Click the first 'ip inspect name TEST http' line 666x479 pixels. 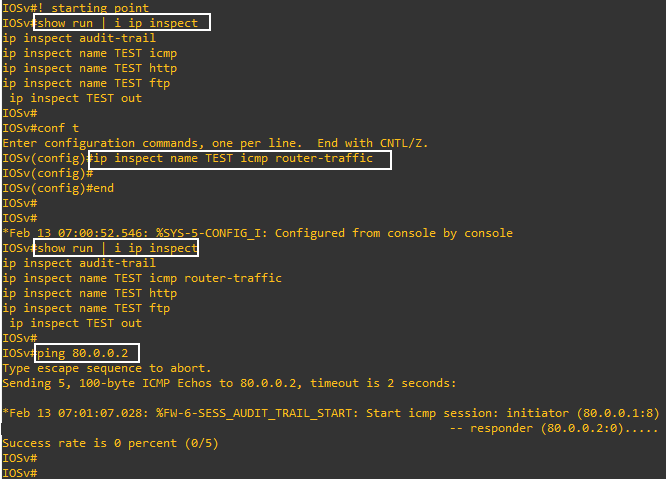(90, 68)
